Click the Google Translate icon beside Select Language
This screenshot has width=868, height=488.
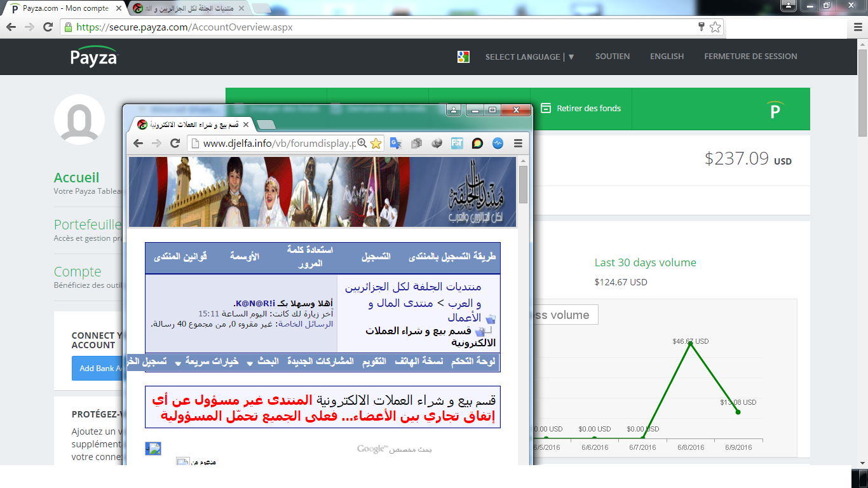point(463,57)
